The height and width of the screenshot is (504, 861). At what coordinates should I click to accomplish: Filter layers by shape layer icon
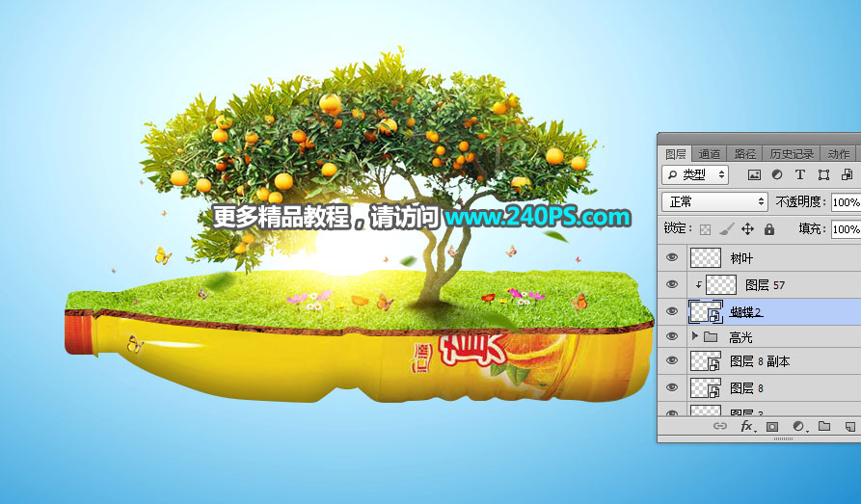click(823, 174)
